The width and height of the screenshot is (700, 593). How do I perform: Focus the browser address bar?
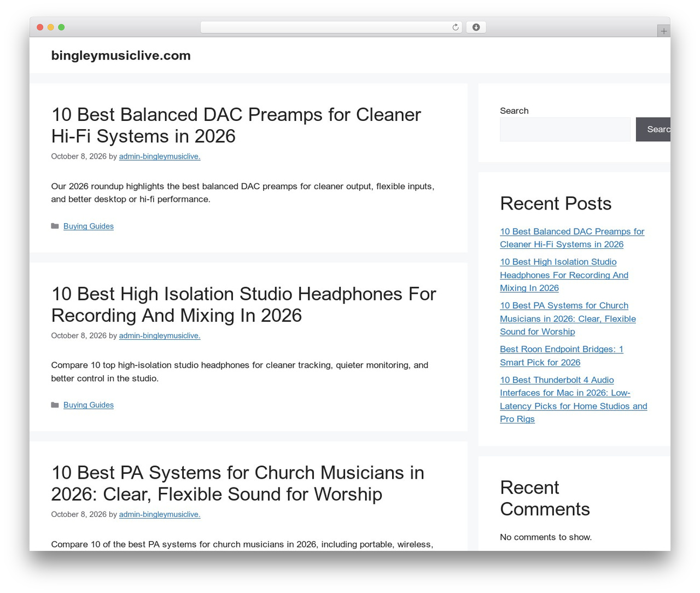pos(331,27)
